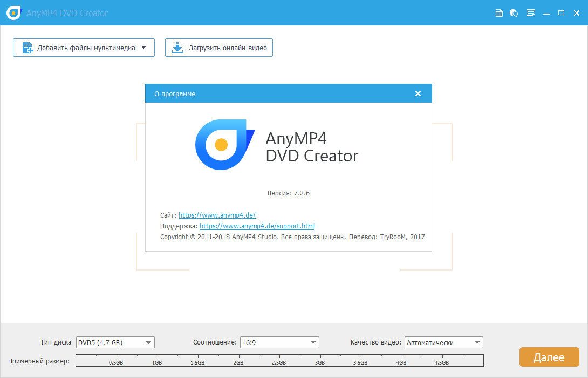Click the 'Примерный размер:' label
This screenshot has width=588, height=378.
39,361
